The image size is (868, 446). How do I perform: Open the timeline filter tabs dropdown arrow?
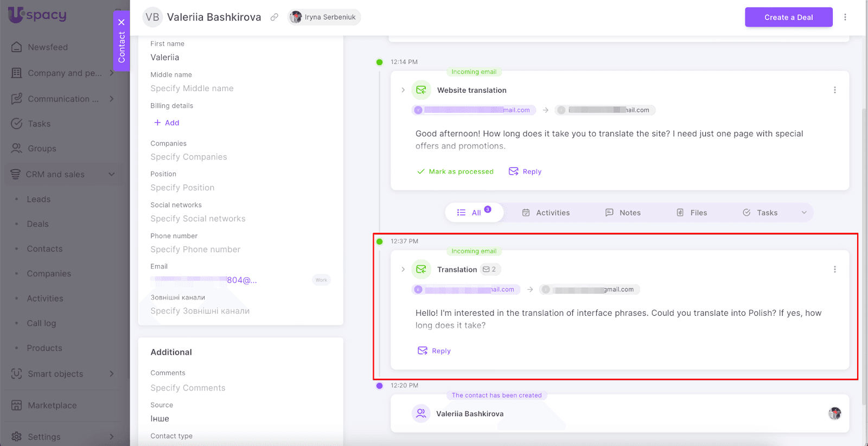pos(804,213)
